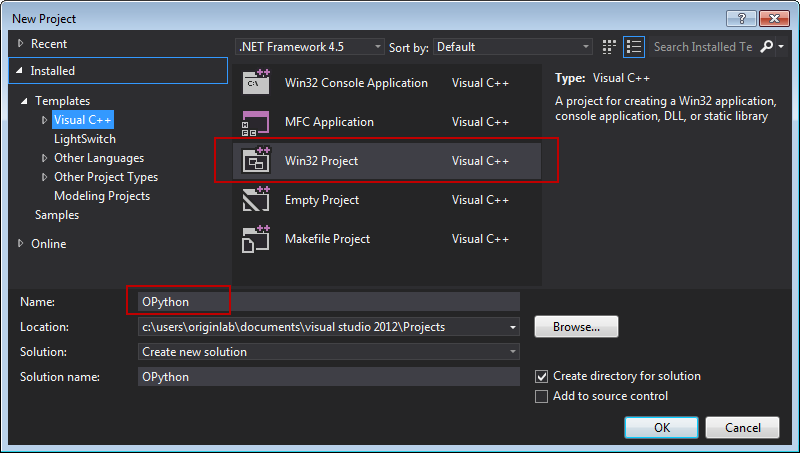The image size is (800, 453).
Task: Expand the Visual C++ tree node
Action: tap(44, 120)
